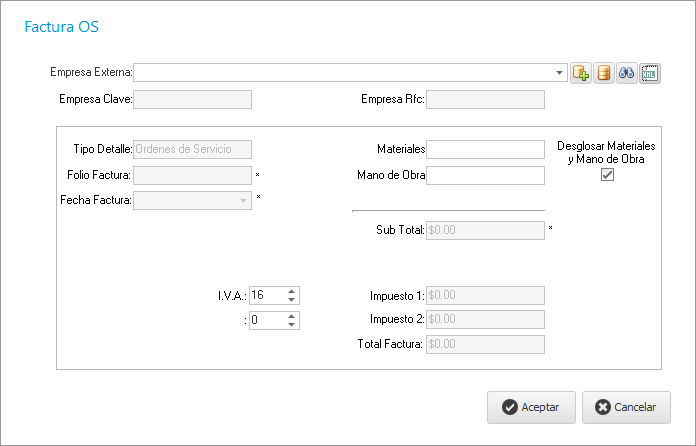Click the binoculars search icon
Image resolution: width=696 pixels, height=446 pixels.
(627, 73)
